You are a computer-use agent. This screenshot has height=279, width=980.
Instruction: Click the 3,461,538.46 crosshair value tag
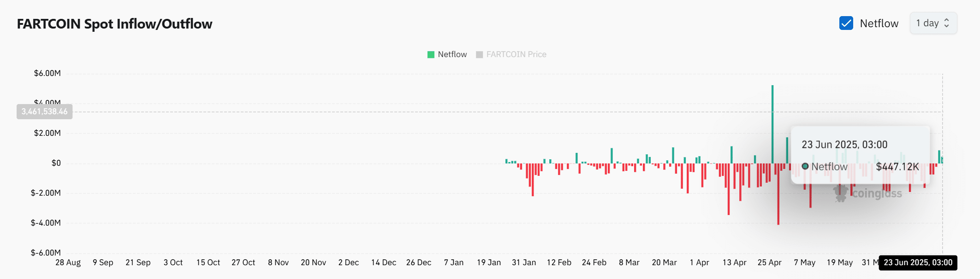point(44,112)
